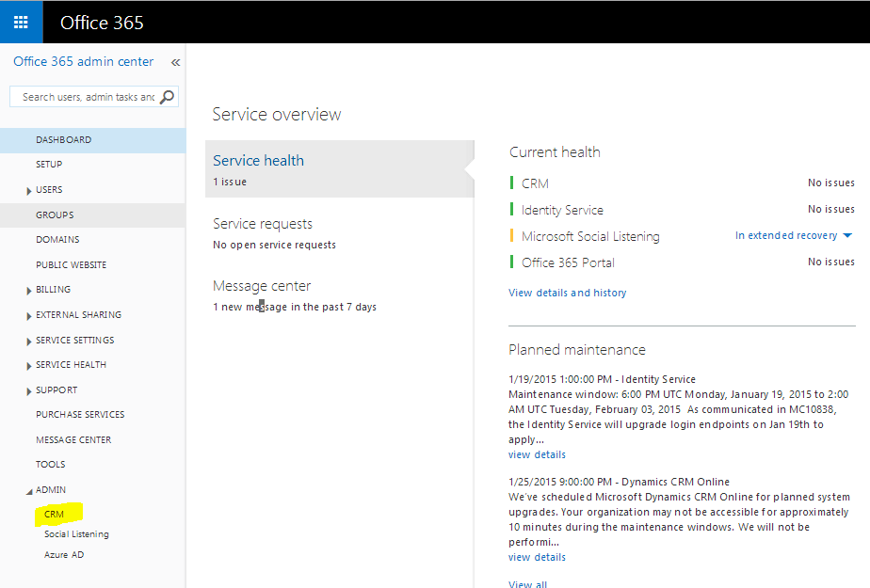Open the In extended recovery dropdown

[794, 235]
